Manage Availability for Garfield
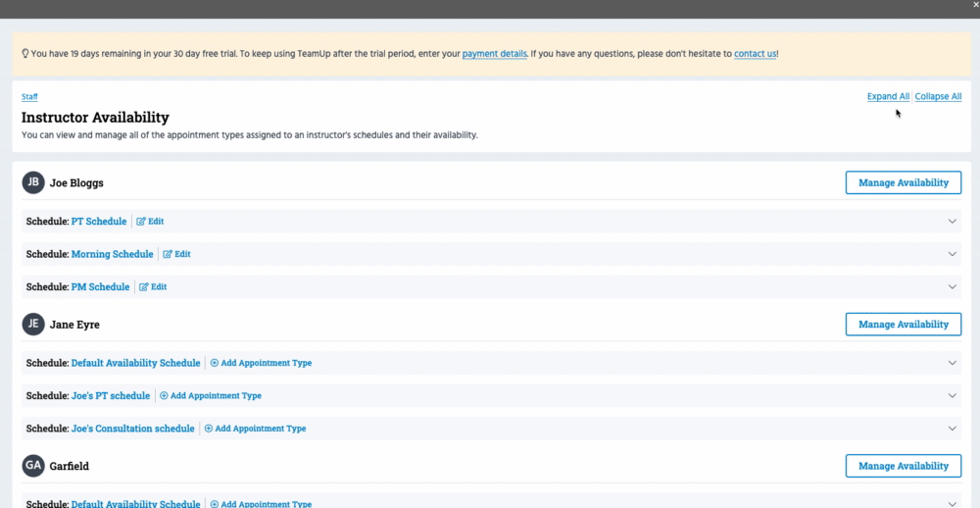The height and width of the screenshot is (508, 980). pyautogui.click(x=903, y=466)
